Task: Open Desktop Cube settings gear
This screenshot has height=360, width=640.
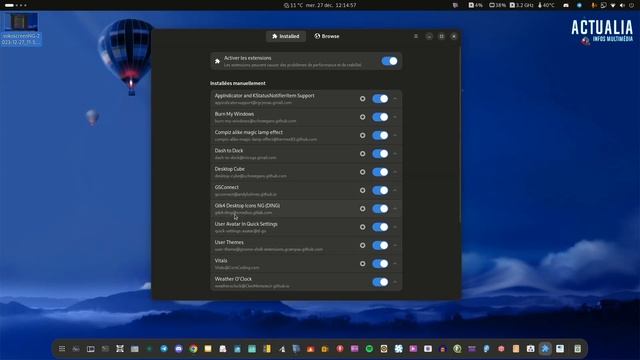Action: (x=362, y=172)
